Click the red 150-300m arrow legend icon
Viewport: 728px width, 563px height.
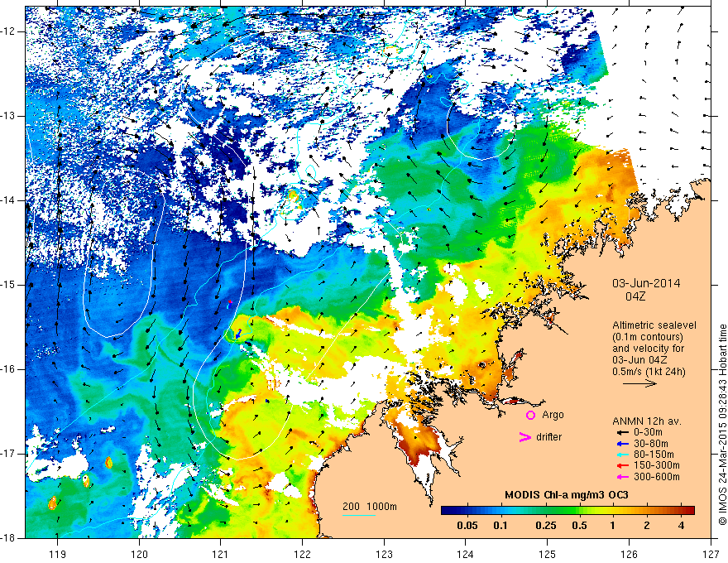(623, 465)
